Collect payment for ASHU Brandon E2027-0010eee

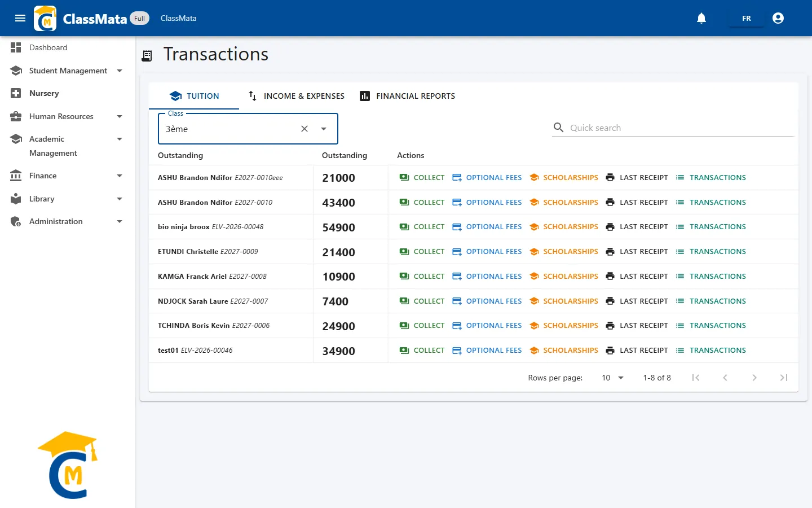(422, 177)
